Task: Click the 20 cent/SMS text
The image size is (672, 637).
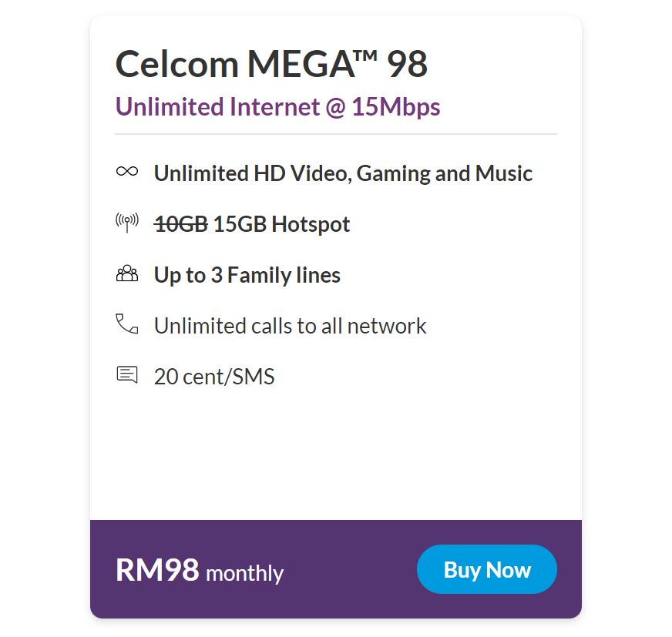Action: click(214, 377)
